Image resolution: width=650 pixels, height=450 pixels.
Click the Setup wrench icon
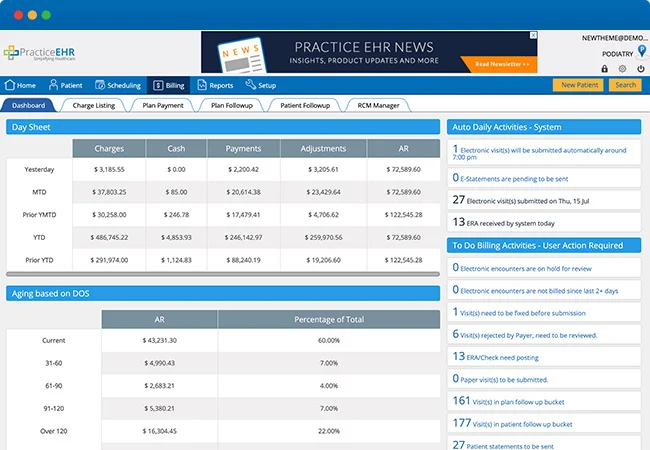[x=250, y=85]
